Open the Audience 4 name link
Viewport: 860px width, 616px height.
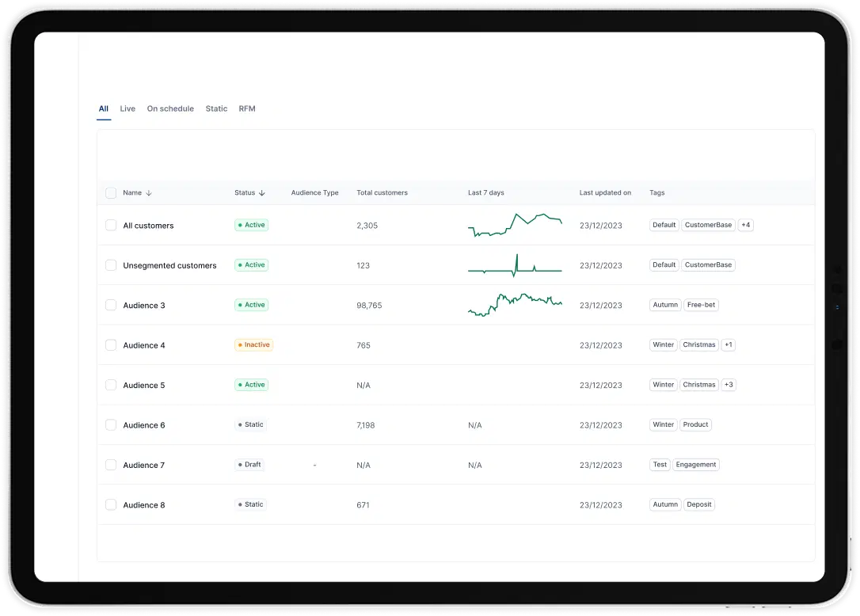tap(143, 345)
